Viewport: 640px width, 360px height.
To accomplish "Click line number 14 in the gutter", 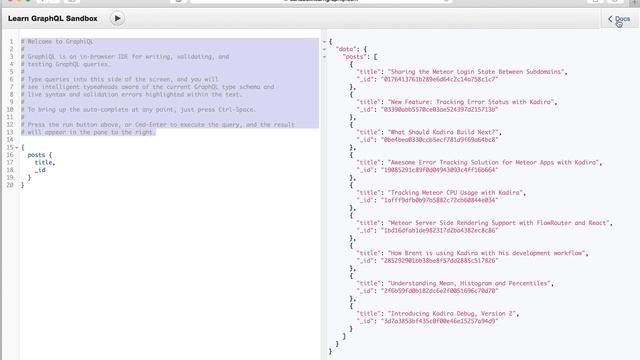I will coord(10,140).
